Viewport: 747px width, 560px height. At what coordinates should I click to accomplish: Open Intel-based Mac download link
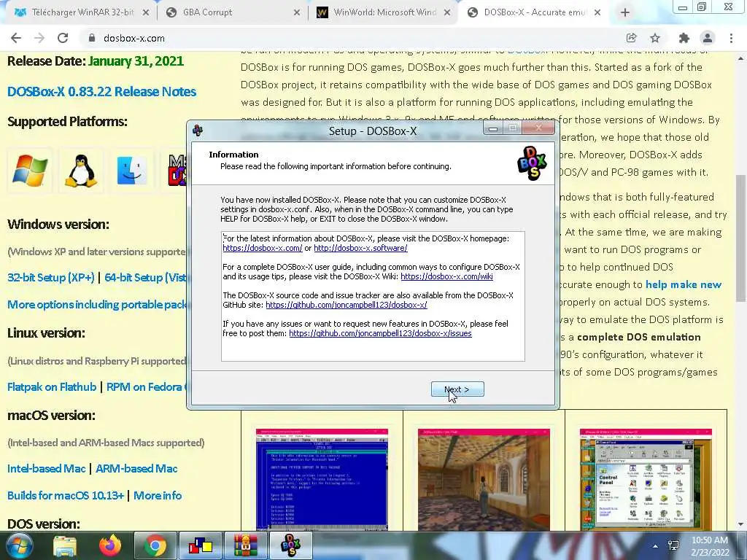point(46,469)
